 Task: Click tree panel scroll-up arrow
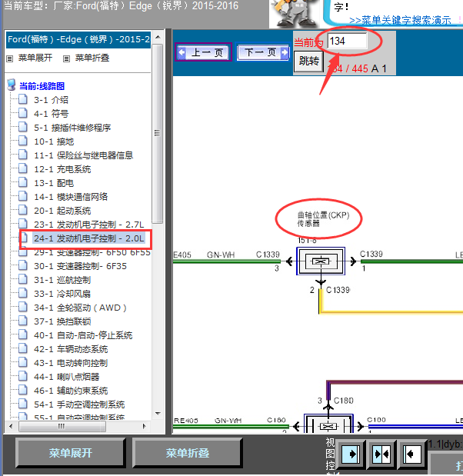[x=158, y=37]
